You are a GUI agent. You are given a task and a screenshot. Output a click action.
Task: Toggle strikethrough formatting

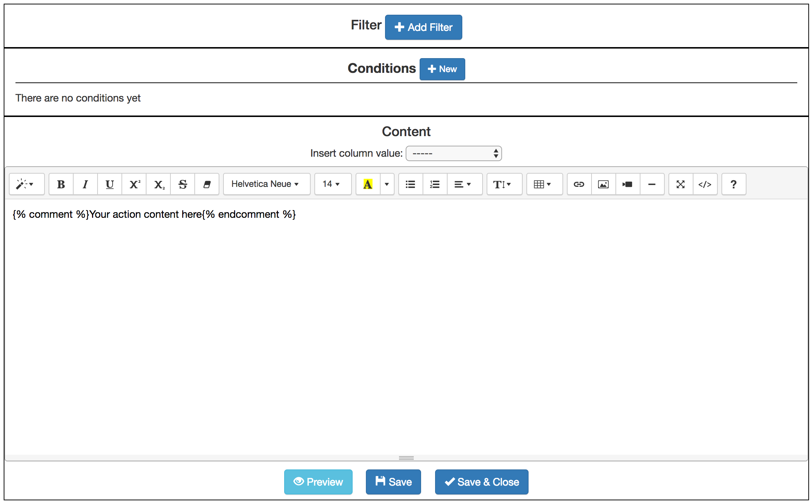click(183, 184)
